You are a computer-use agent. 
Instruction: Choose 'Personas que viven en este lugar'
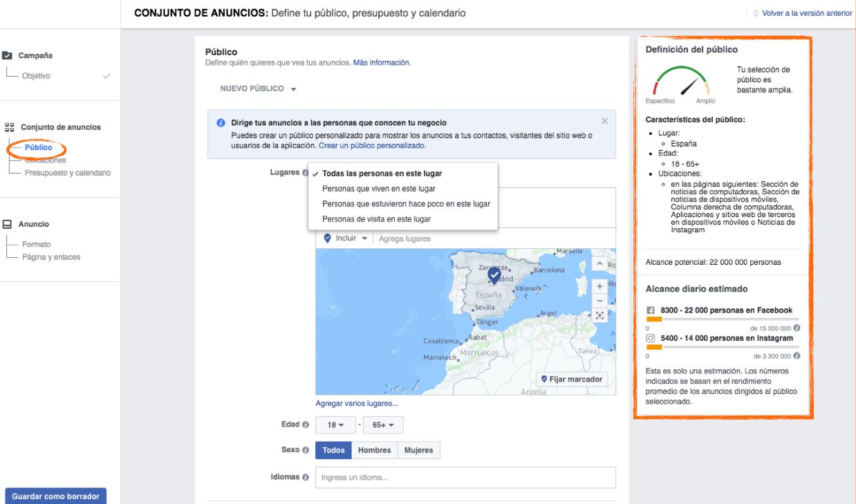coord(378,189)
